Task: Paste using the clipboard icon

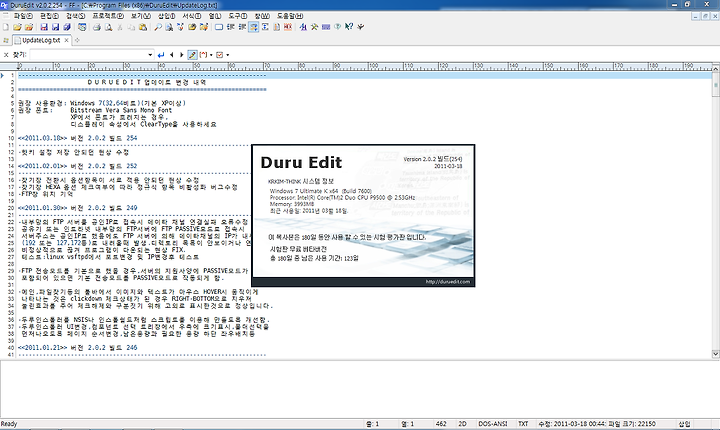Action: coord(143,27)
